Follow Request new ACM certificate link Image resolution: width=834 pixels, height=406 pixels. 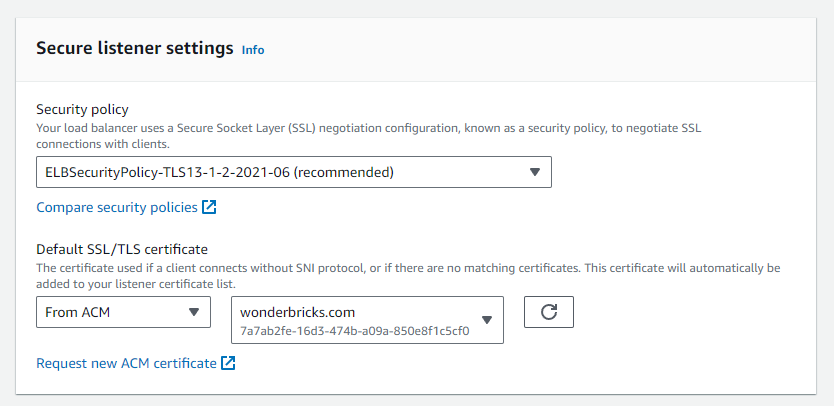coord(127,363)
